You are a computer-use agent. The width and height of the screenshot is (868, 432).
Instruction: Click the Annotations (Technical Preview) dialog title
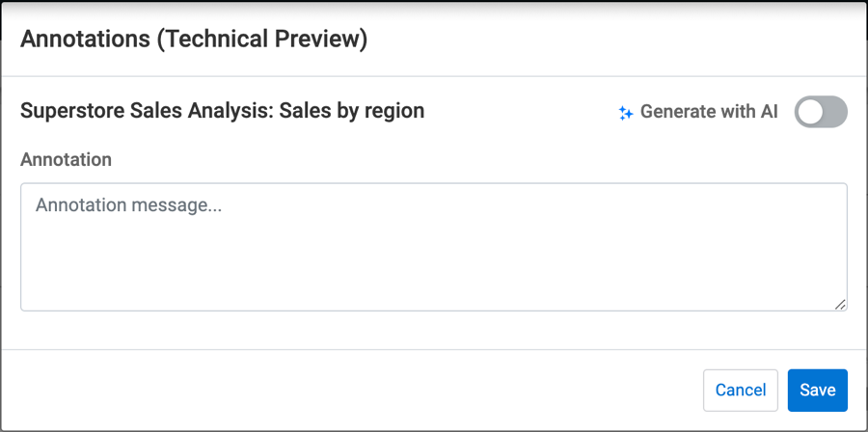tap(194, 39)
